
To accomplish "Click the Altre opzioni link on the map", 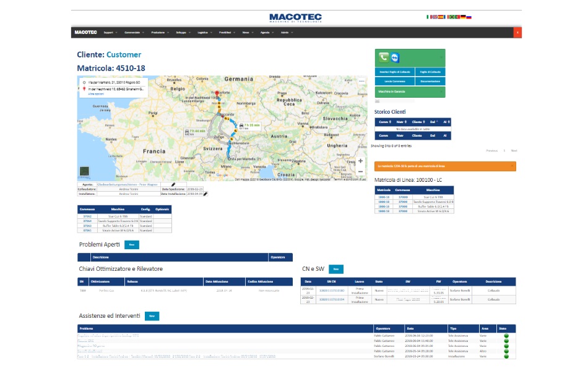I will 96,94.
